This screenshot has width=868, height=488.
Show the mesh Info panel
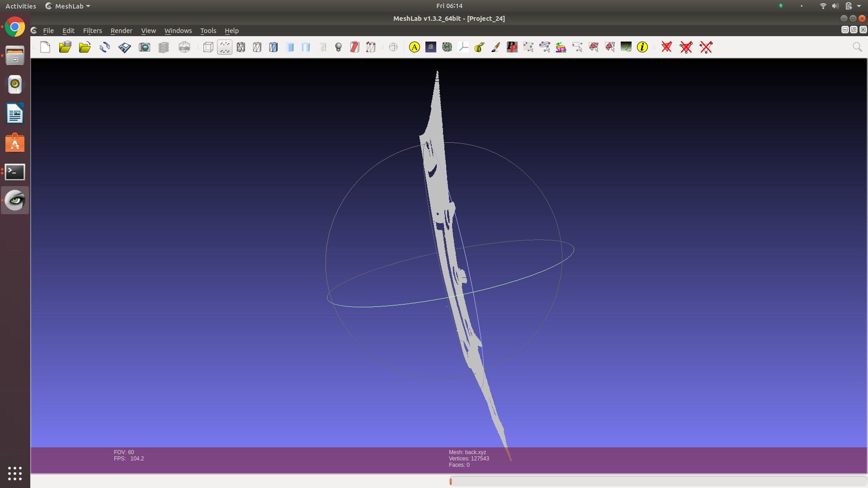[642, 47]
